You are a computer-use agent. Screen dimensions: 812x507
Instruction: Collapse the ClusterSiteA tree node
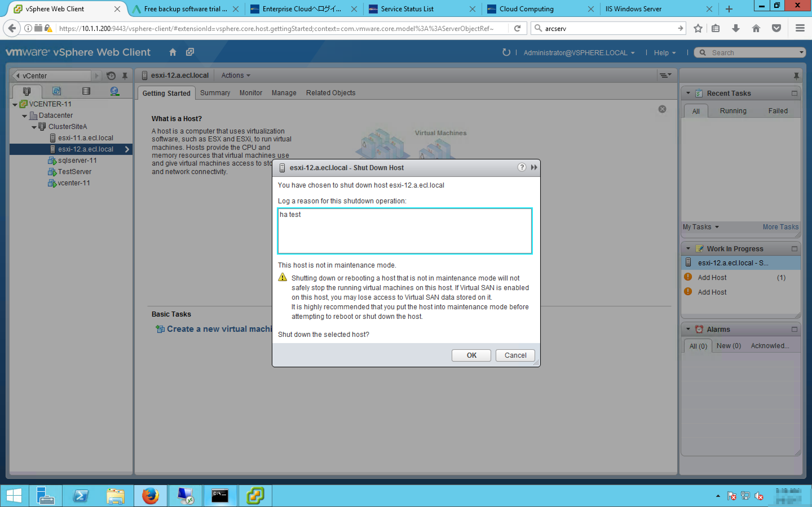[34, 127]
